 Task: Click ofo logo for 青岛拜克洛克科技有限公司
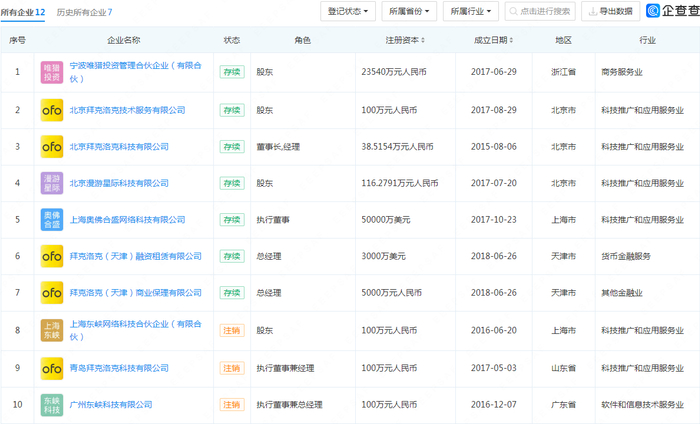tap(51, 367)
